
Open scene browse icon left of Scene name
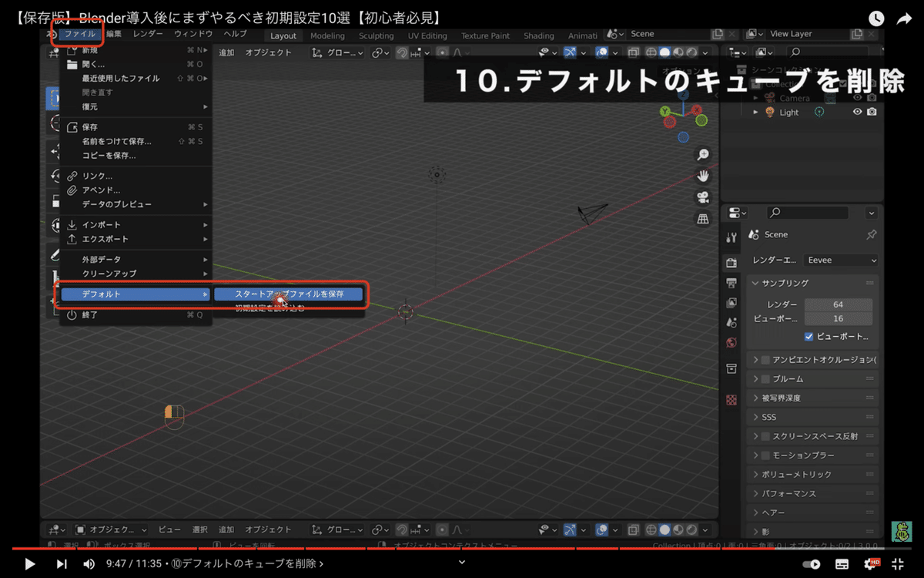pyautogui.click(x=615, y=34)
